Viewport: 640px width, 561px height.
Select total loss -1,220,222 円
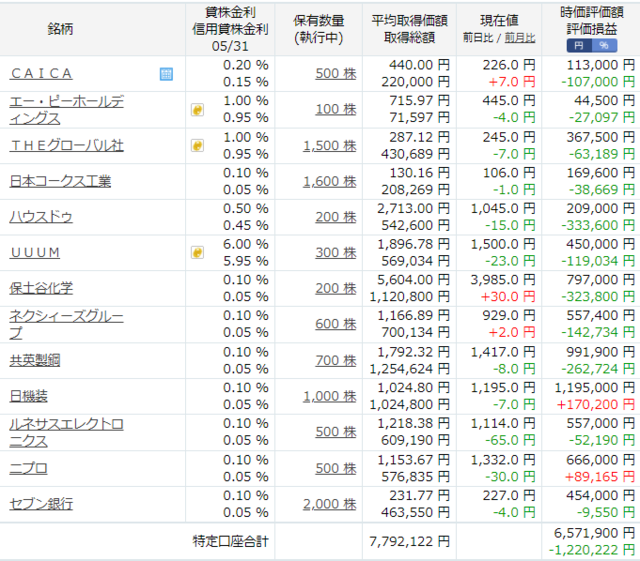(592, 550)
